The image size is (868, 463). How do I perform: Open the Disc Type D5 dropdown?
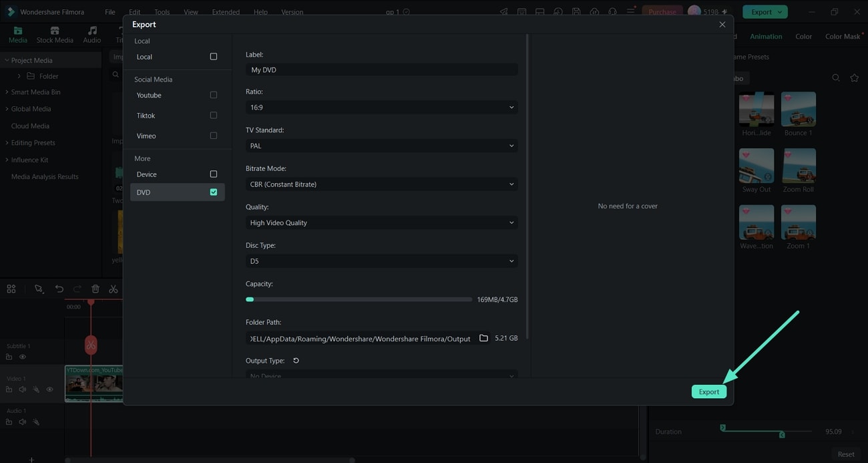point(381,261)
